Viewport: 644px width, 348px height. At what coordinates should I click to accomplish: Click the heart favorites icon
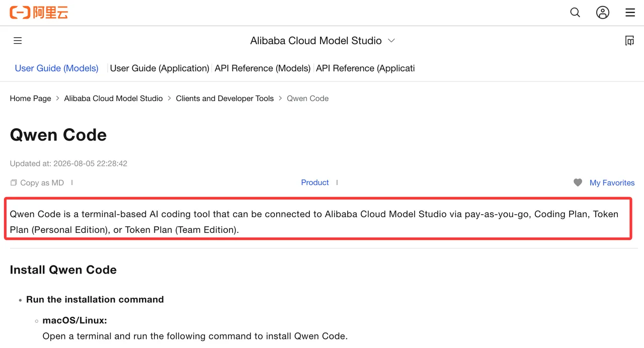578,183
